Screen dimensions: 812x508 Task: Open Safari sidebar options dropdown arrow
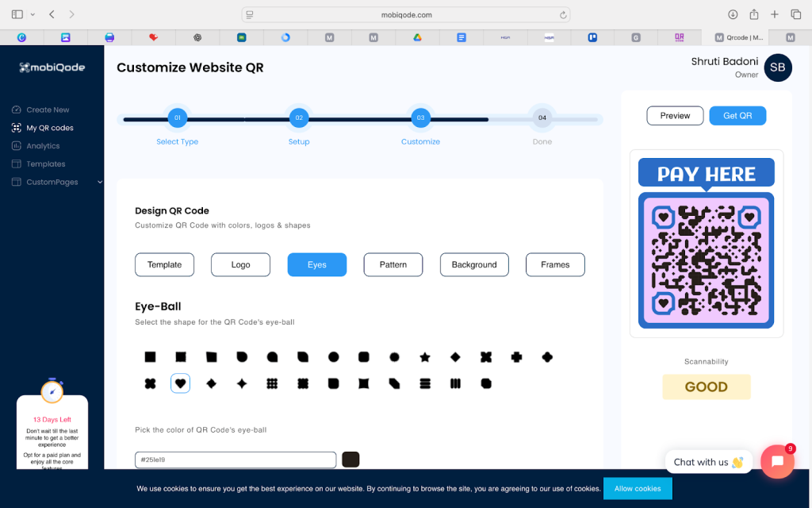33,14
